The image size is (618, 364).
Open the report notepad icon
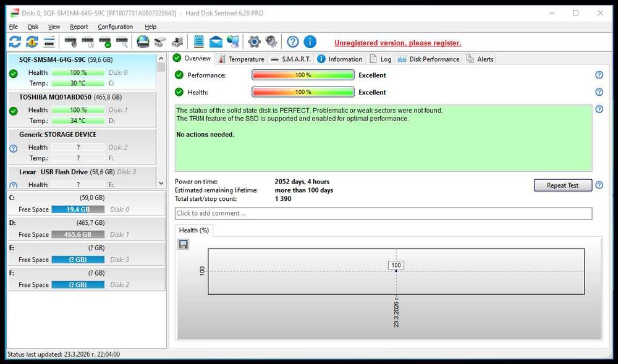coord(199,41)
